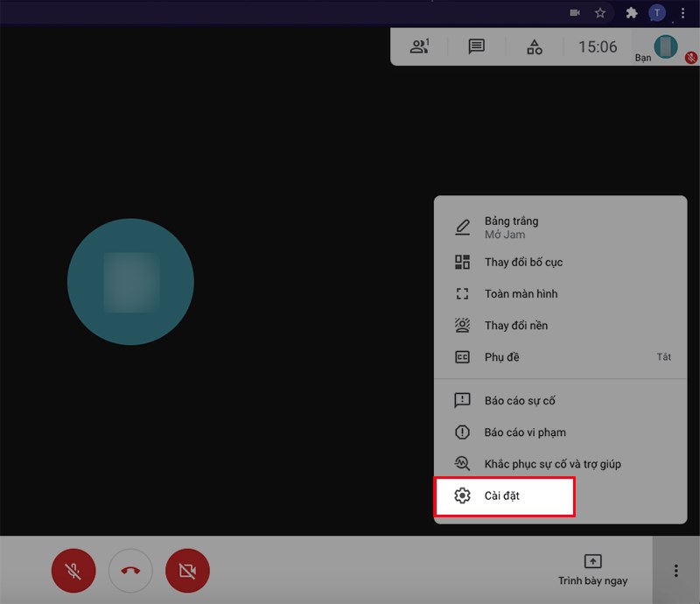Image resolution: width=700 pixels, height=604 pixels.
Task: Open the activities shapes icon
Action: click(x=535, y=47)
